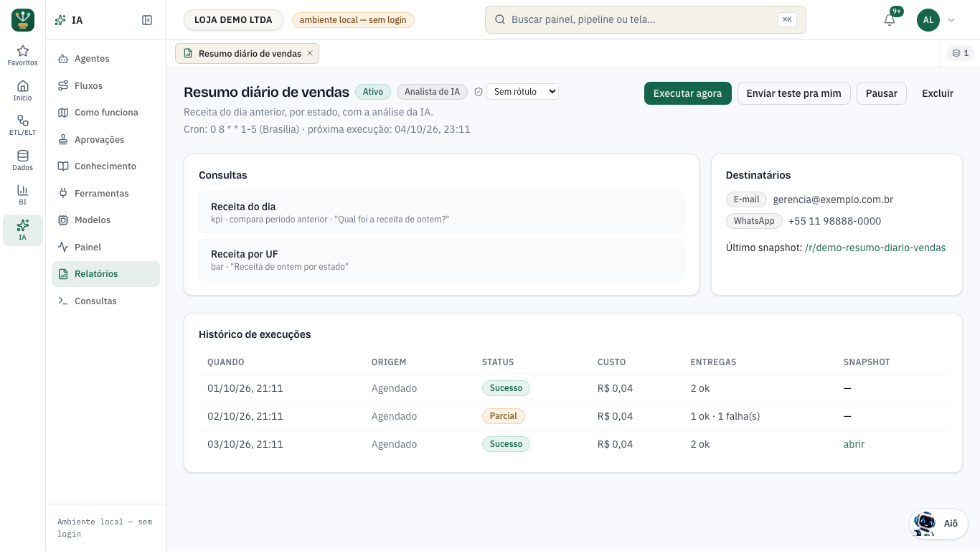Image resolution: width=980 pixels, height=551 pixels.
Task: Open Agentes in the sidebar
Action: click(x=105, y=59)
